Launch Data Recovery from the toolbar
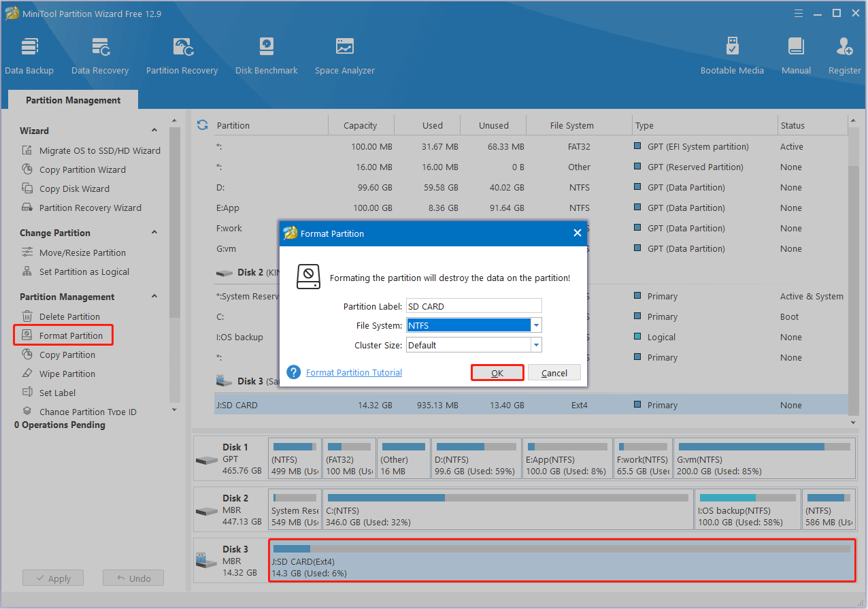The image size is (868, 609). tap(100, 56)
